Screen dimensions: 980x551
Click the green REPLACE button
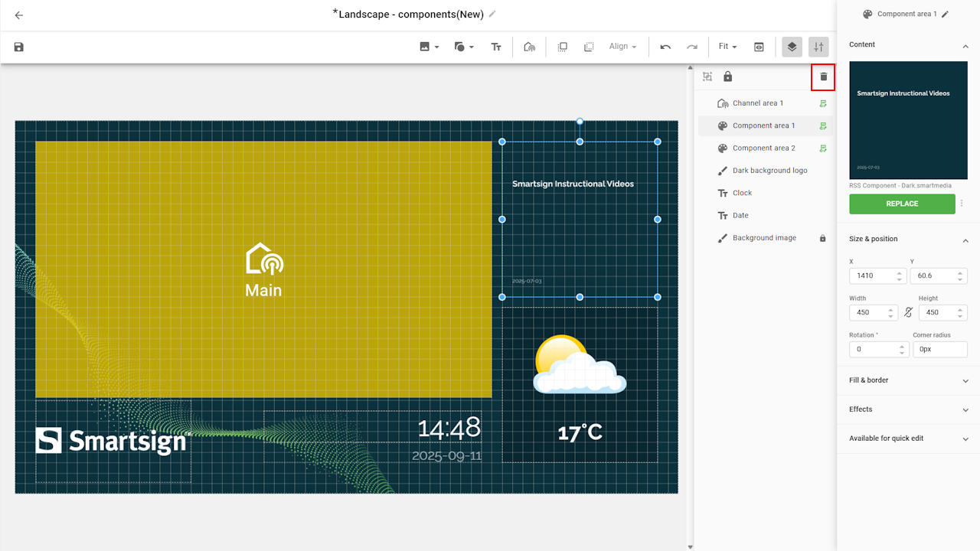tap(902, 204)
